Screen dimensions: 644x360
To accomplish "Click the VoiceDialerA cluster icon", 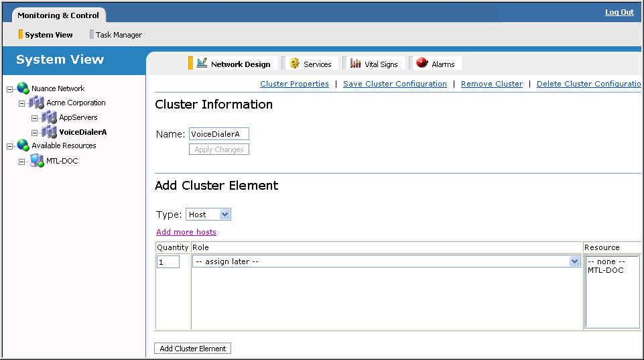I will point(50,132).
